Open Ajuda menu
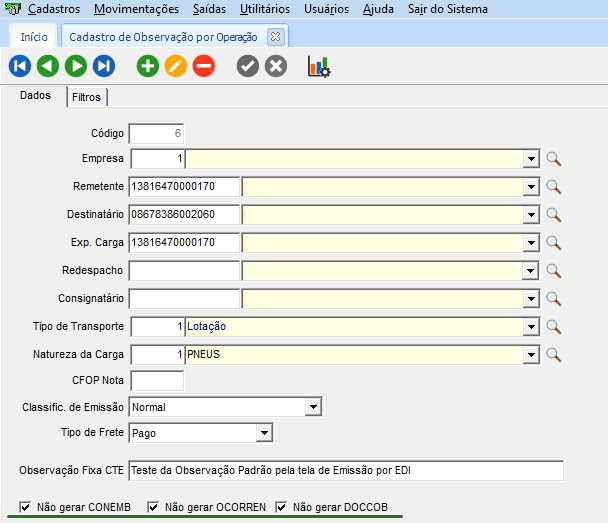This screenshot has height=523, width=608. pos(378,9)
